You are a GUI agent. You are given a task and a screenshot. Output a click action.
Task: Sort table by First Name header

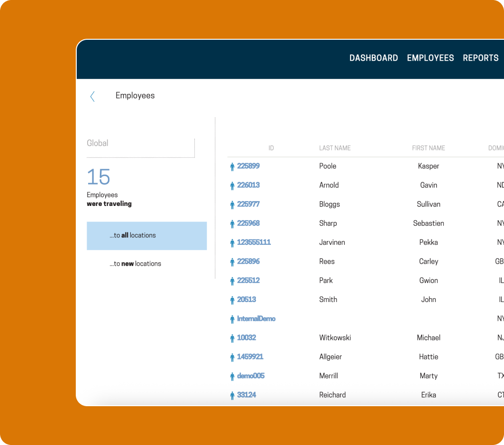pos(429,148)
